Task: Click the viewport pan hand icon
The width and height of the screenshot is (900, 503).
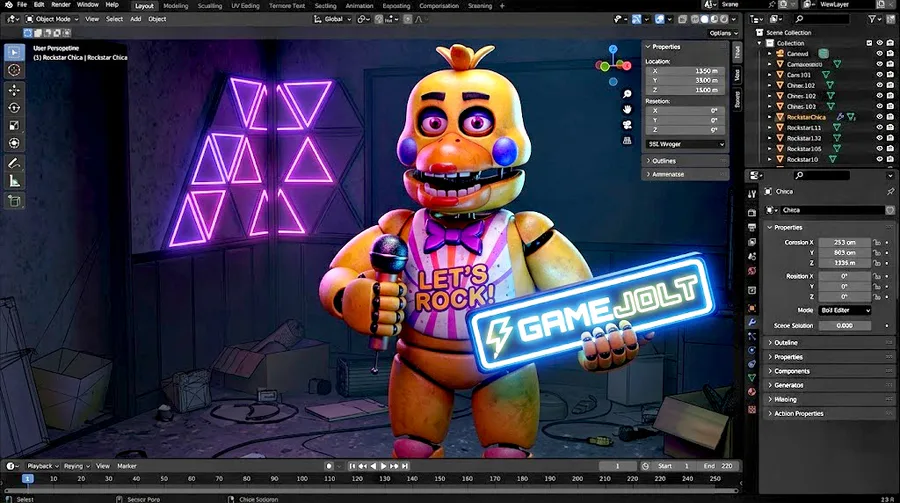Action: click(x=627, y=109)
